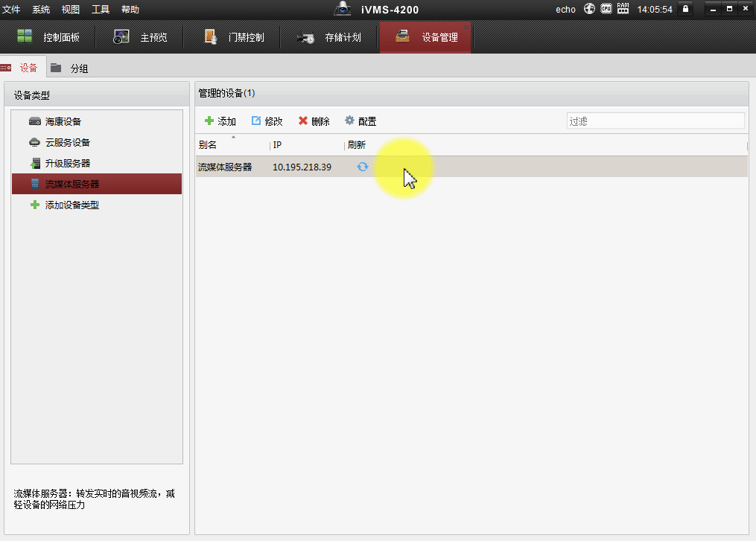The image size is (756, 541).
Task: Click the RAM usage indicator icon
Action: point(623,10)
